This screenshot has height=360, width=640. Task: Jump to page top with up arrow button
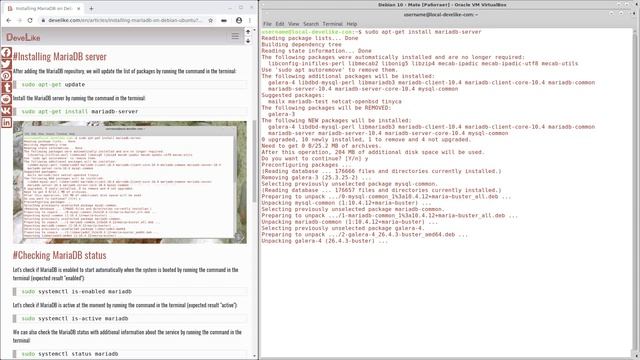pyautogui.click(x=248, y=32)
